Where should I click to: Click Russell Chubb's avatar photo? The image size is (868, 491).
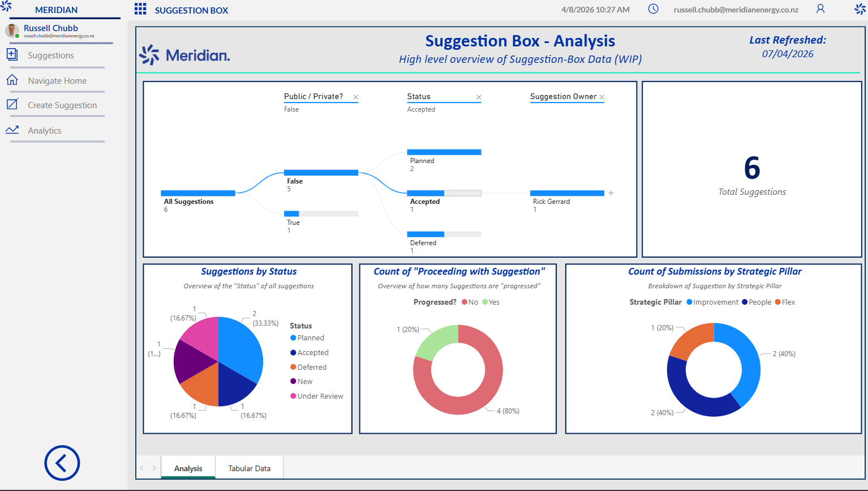click(12, 31)
